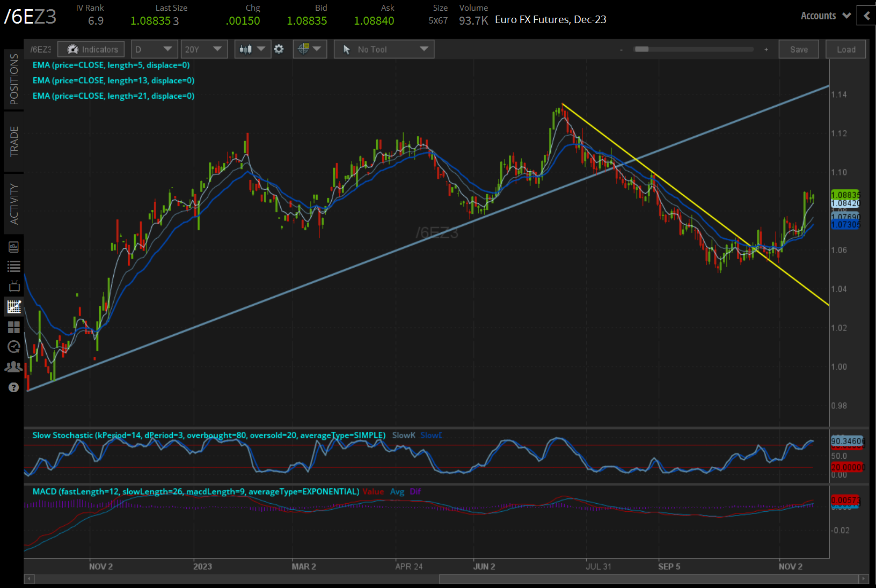This screenshot has width=876, height=588.
Task: Click the chart settings gear icon
Action: click(279, 49)
